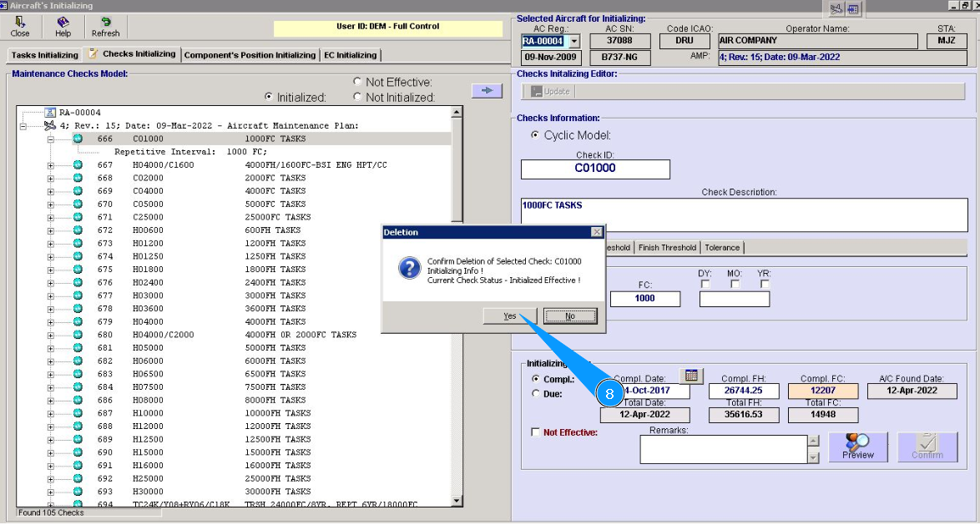Collapse the C01000 1000FC TASKS node
The width and height of the screenshot is (980, 525).
point(50,139)
